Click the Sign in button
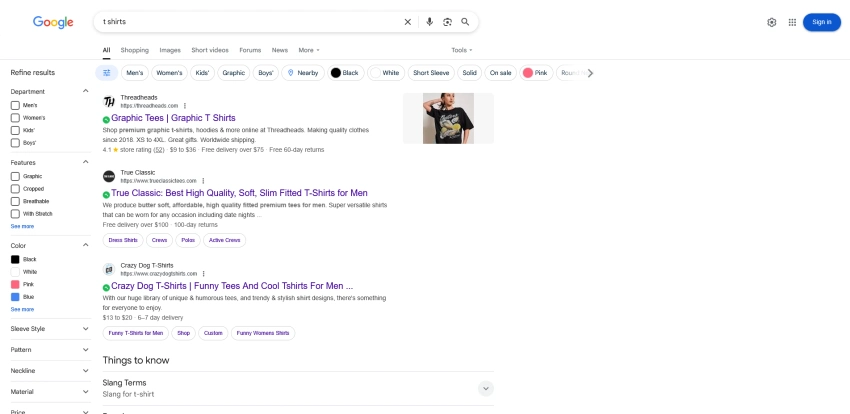 (x=821, y=22)
